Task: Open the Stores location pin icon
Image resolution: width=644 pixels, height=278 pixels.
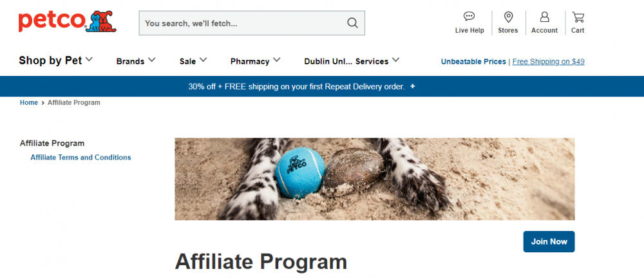Action: pos(509,17)
